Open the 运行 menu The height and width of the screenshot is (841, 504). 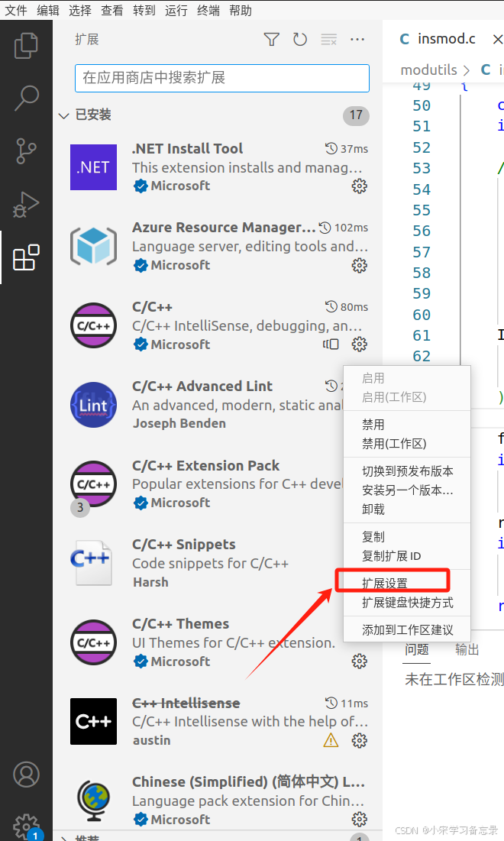point(176,10)
